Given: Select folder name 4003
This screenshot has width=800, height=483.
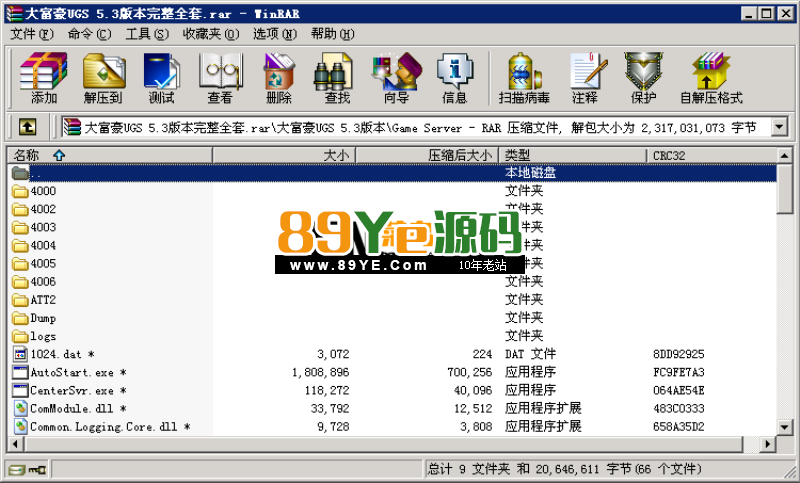Looking at the screenshot, I should pos(43,227).
